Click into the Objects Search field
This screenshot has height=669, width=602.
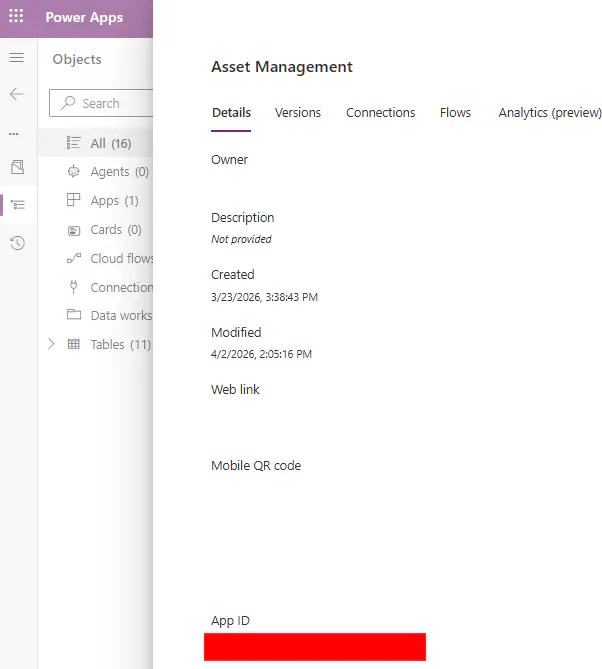(x=101, y=103)
